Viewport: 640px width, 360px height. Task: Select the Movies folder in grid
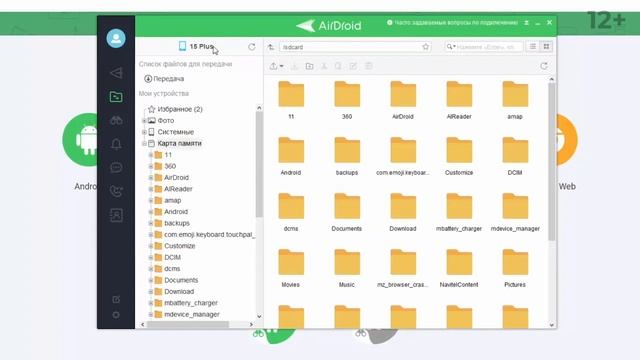(291, 267)
